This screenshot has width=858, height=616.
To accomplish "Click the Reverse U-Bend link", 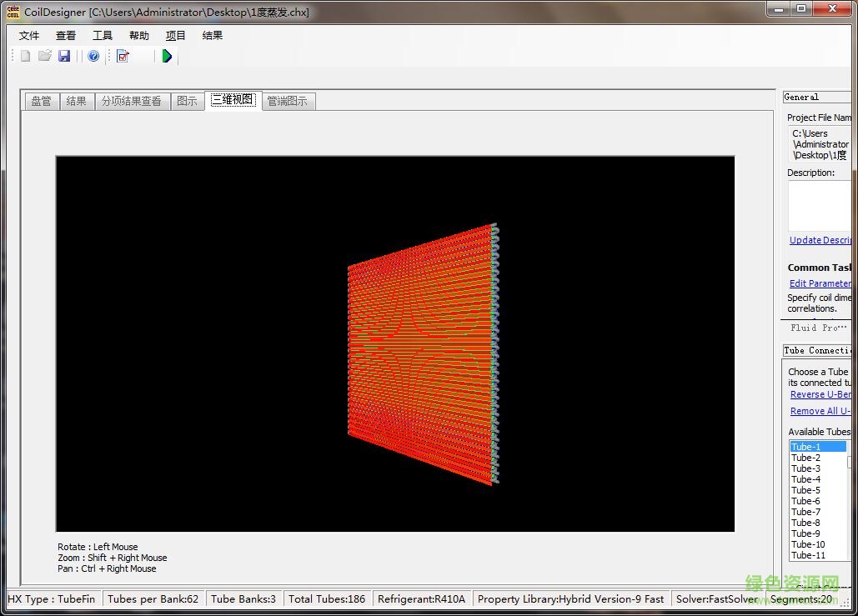I will (820, 394).
